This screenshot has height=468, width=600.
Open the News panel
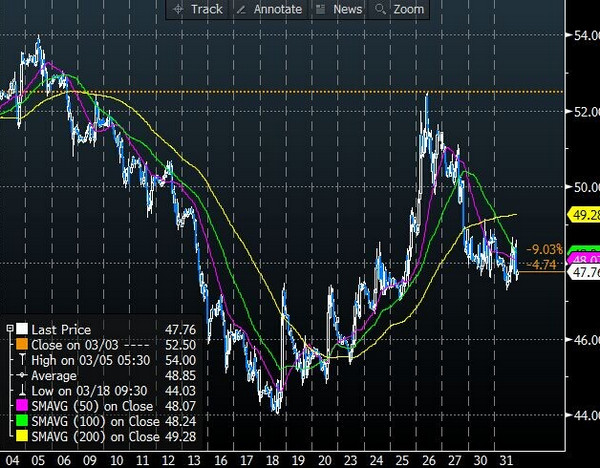(338, 9)
